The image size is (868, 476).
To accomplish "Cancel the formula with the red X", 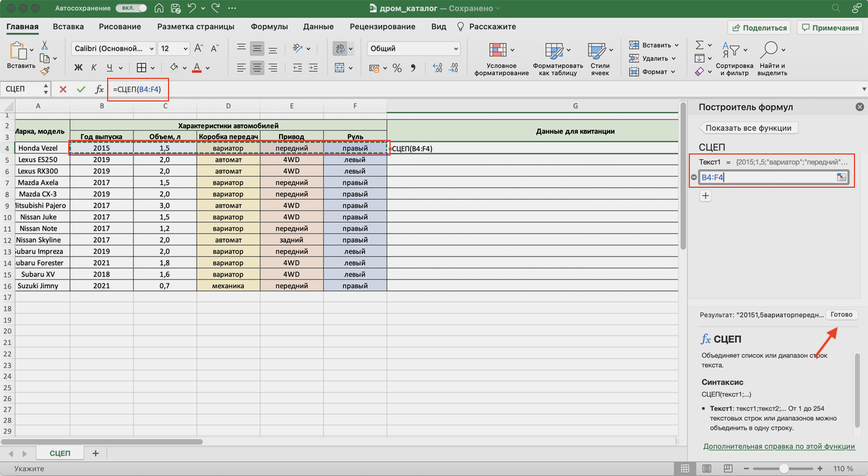I will (63, 89).
